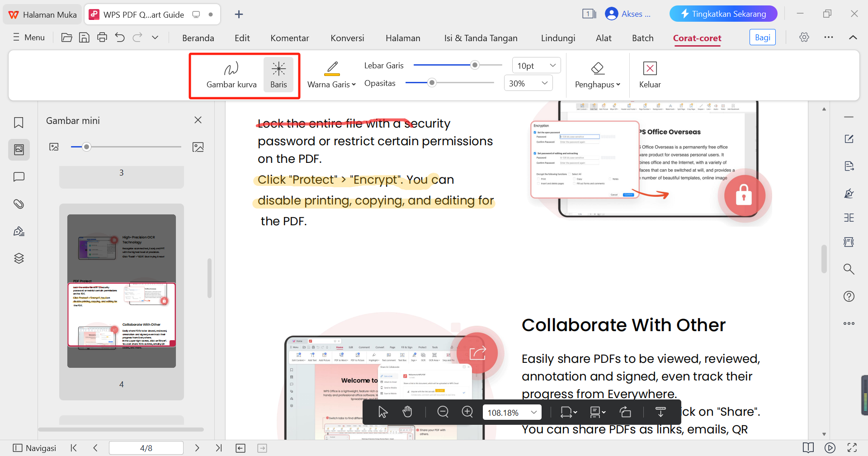The height and width of the screenshot is (456, 868).
Task: Click the Bagi share button
Action: click(762, 37)
